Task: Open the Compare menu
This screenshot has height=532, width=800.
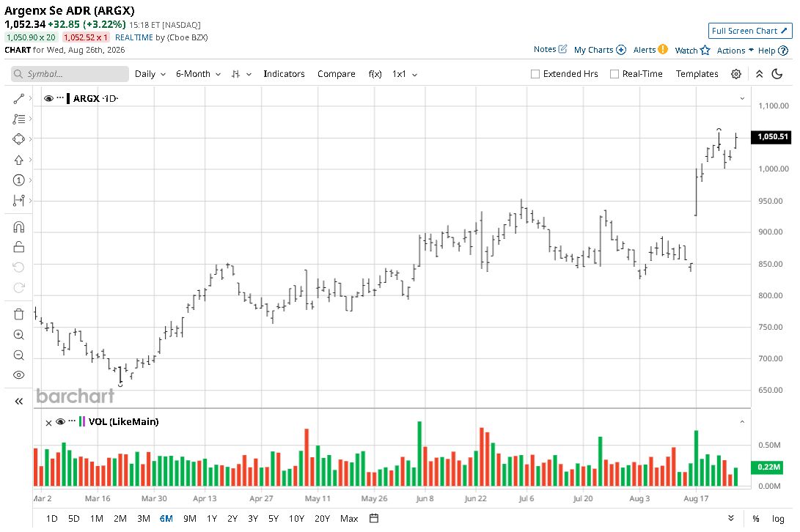Action: pos(337,74)
